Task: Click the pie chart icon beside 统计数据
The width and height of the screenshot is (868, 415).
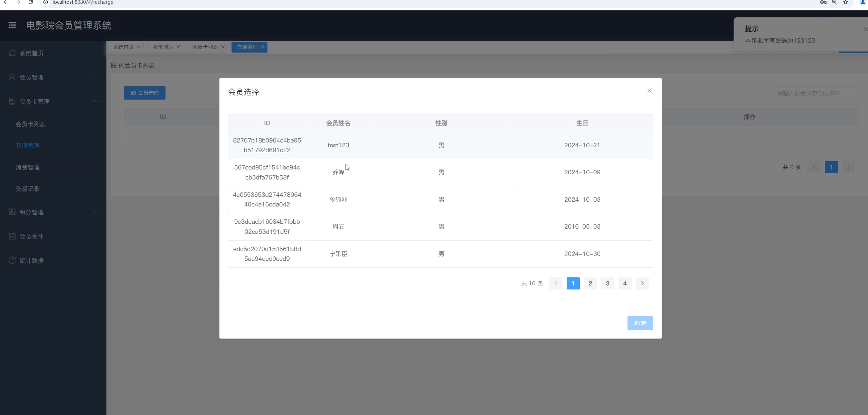Action: [x=12, y=260]
